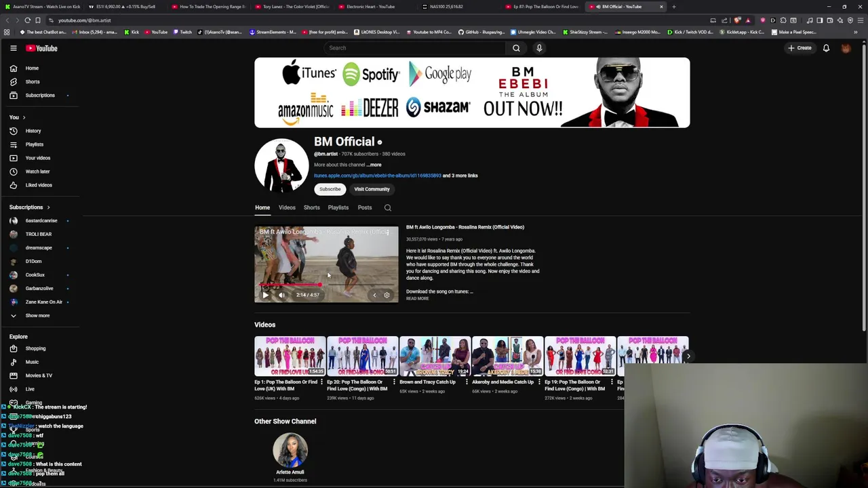Open Subscriptions in the sidebar

click(39, 95)
